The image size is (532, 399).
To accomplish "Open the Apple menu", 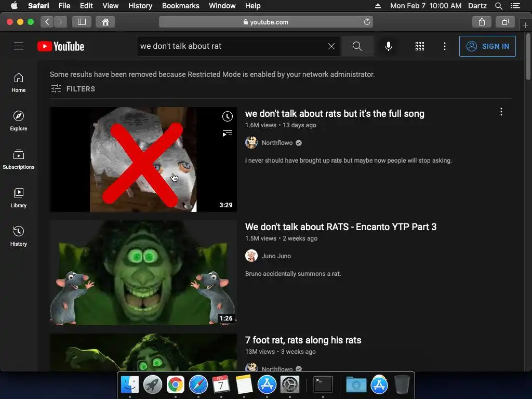I will click(14, 6).
